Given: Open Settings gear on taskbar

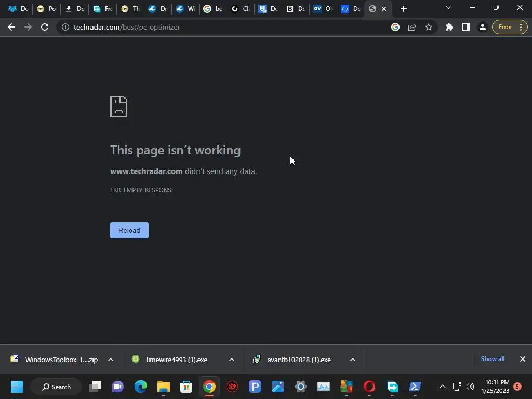Looking at the screenshot, I should coord(301,387).
